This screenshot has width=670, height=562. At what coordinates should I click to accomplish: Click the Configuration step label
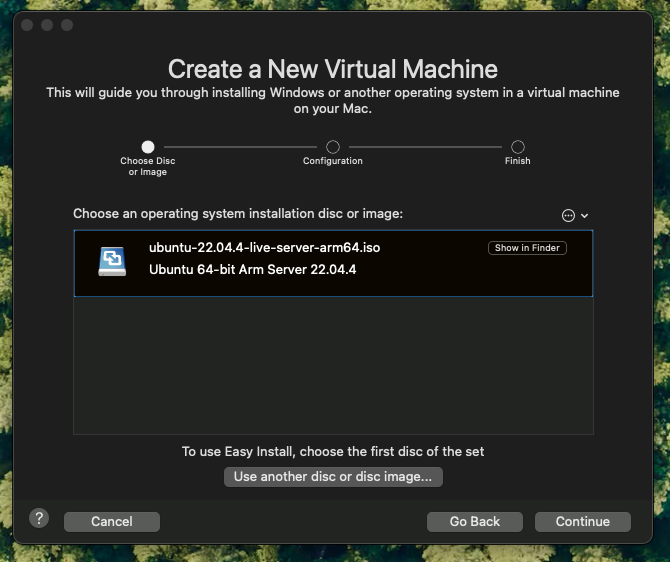coord(333,161)
